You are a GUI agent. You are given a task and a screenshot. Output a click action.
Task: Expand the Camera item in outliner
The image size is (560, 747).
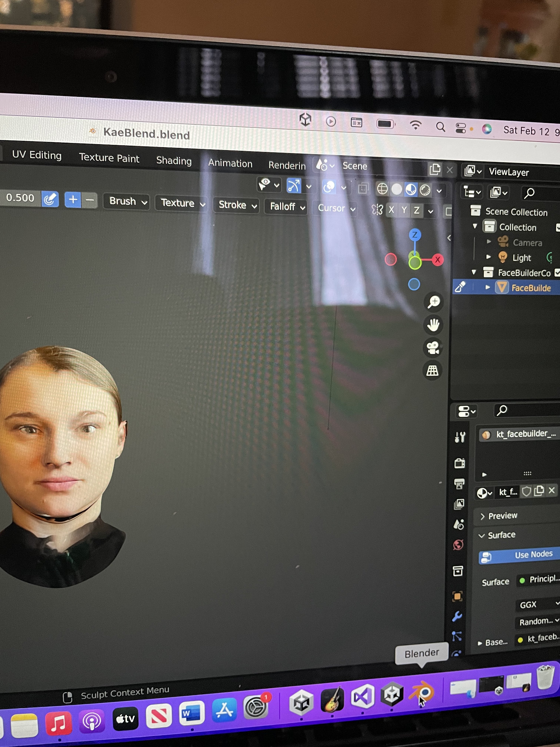coord(489,241)
